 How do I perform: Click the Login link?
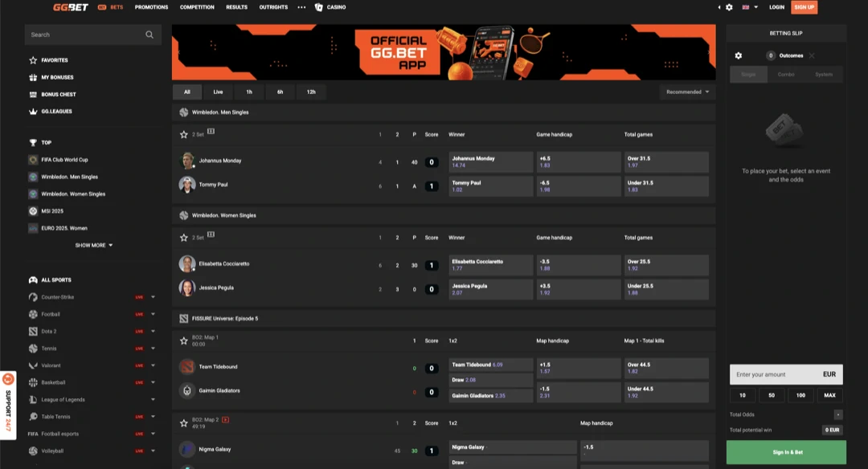pos(776,7)
